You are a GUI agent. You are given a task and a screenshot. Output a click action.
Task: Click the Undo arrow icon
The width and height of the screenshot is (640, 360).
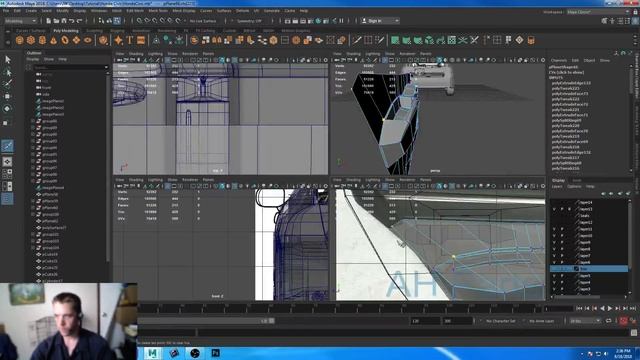72,20
